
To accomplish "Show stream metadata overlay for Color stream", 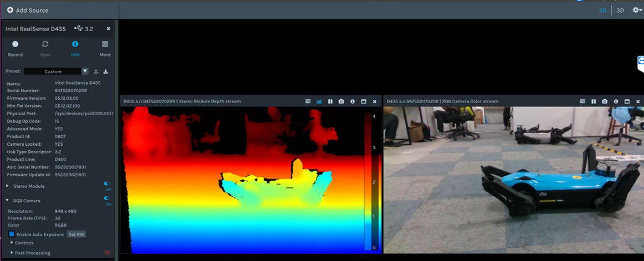I will [582, 101].
